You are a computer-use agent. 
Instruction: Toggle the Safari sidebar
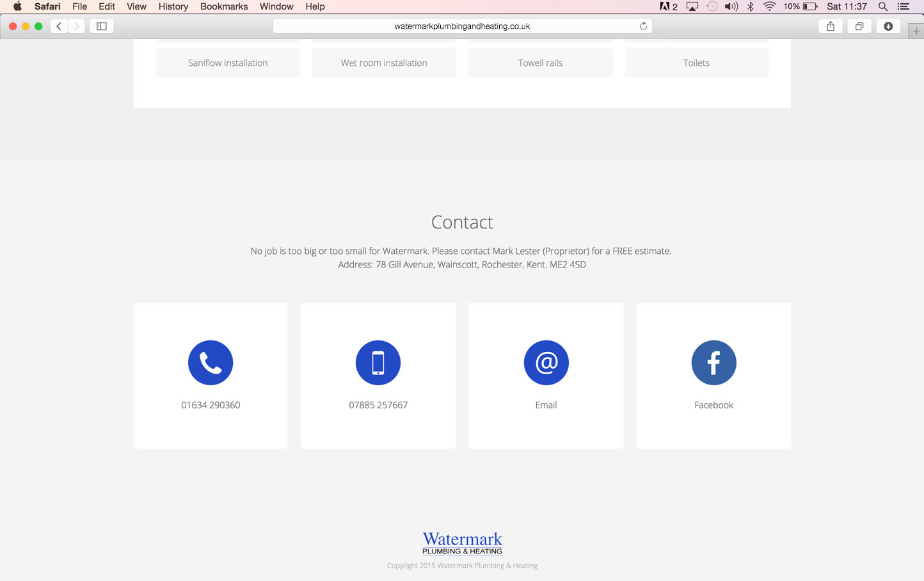click(x=102, y=26)
